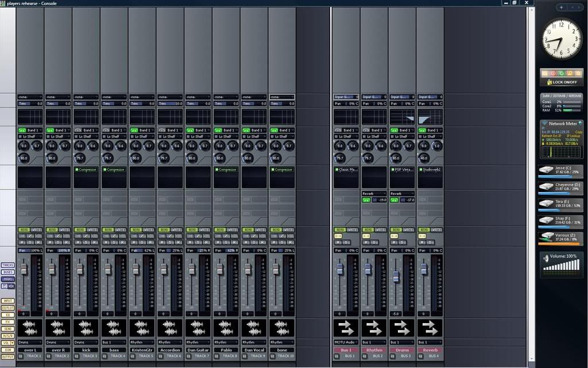Image resolution: width=588 pixels, height=368 pixels.
Task: Click the analog clock gadget
Action: [562, 39]
